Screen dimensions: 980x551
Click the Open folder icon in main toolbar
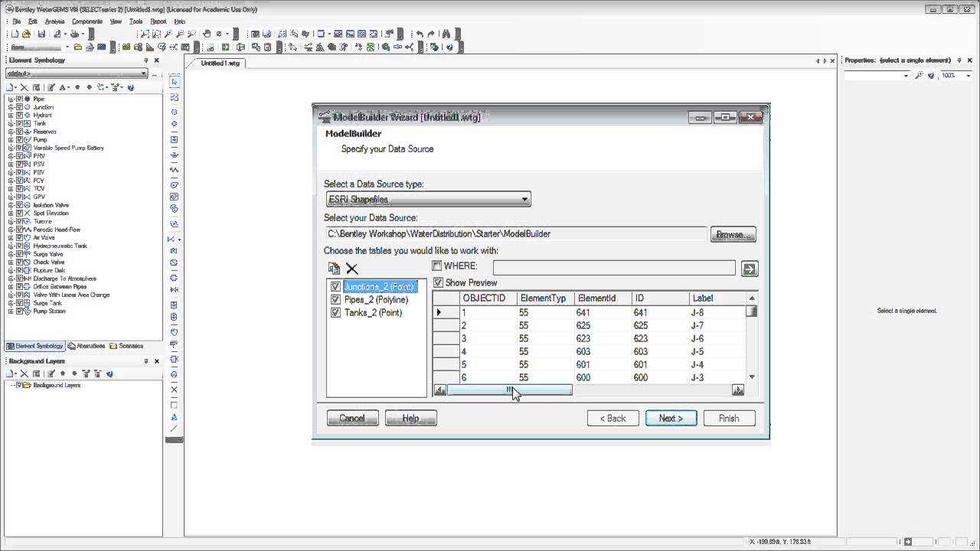click(26, 34)
